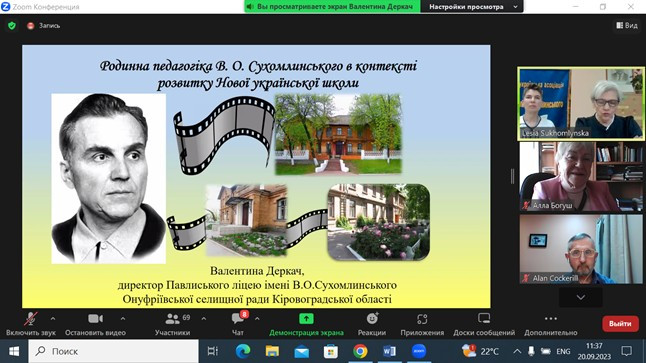
Task: Click the green encryption shield icon
Action: coord(12,26)
